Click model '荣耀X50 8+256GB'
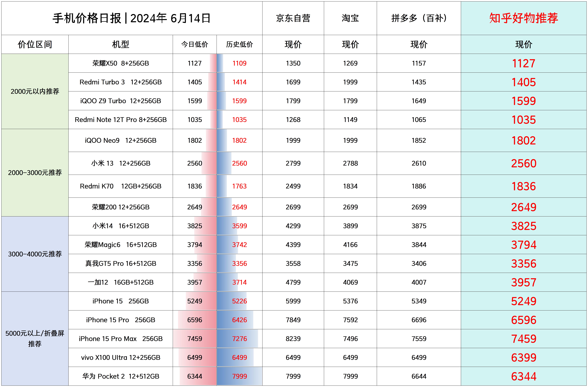Image resolution: width=588 pixels, height=387 pixels. click(x=121, y=63)
